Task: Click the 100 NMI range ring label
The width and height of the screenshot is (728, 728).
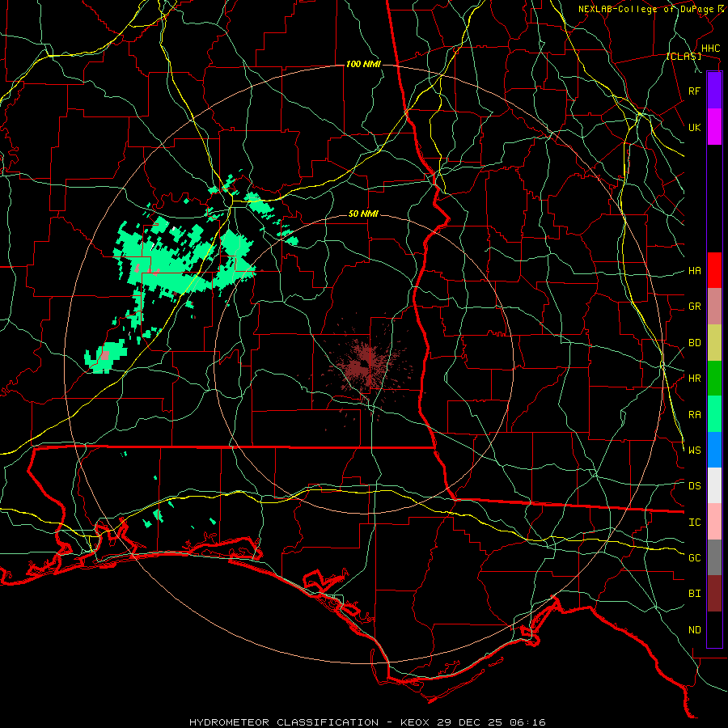Action: click(363, 64)
